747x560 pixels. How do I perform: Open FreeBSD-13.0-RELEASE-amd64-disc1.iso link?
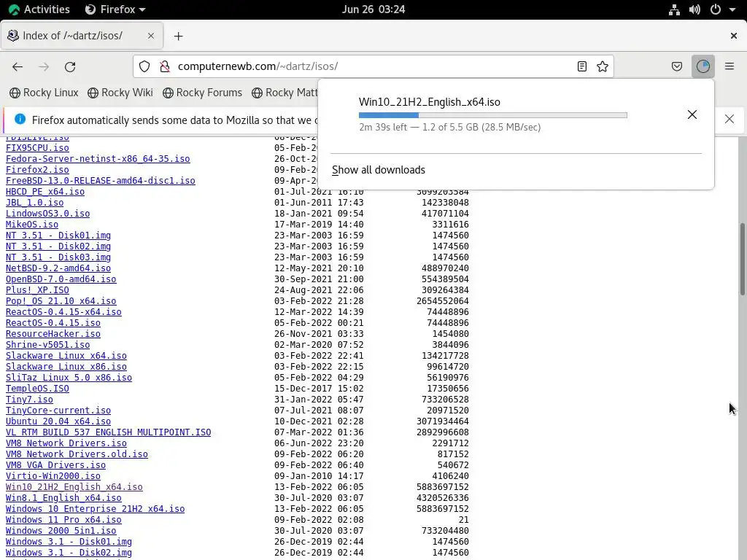[101, 181]
